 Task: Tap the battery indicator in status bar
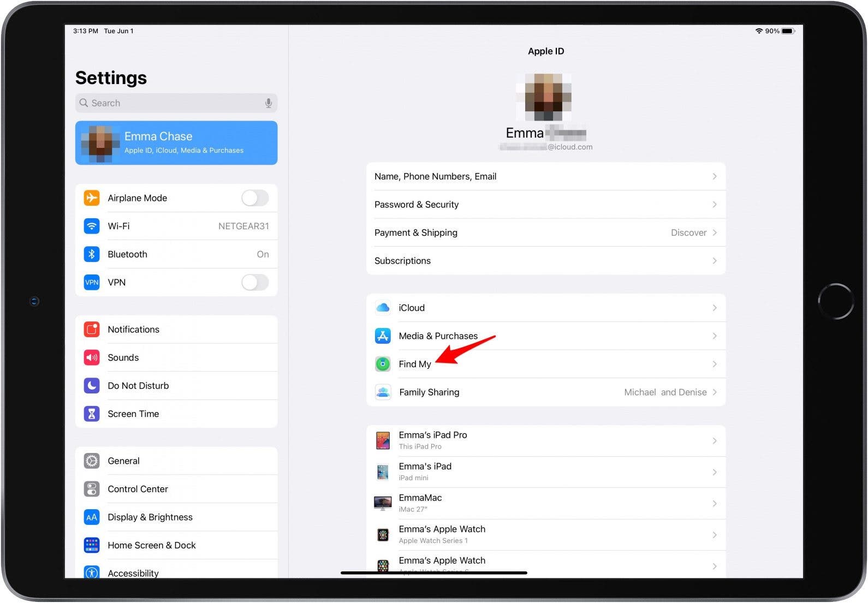[x=788, y=31]
